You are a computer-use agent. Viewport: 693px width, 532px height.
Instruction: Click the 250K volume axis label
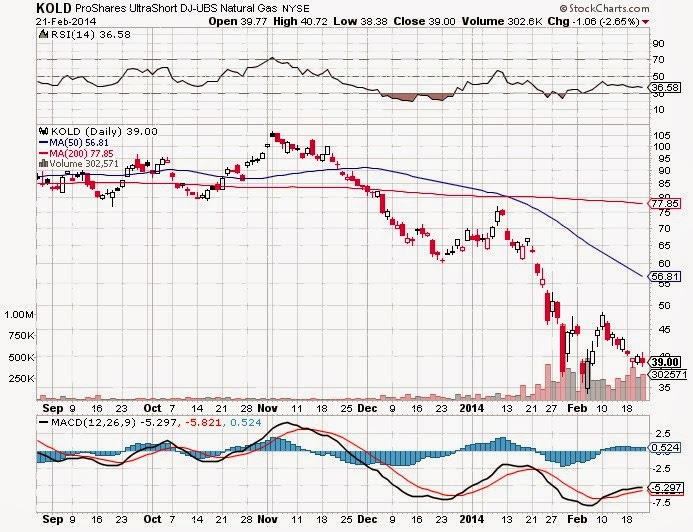click(x=21, y=379)
